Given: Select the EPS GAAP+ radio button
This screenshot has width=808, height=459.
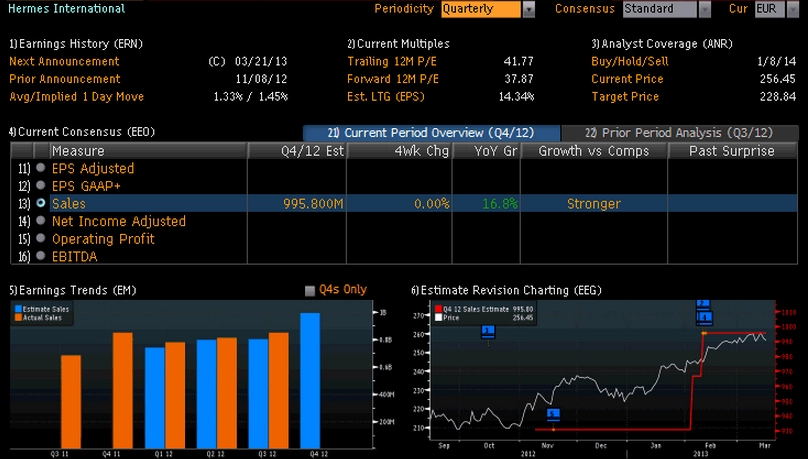Looking at the screenshot, I should [x=41, y=185].
